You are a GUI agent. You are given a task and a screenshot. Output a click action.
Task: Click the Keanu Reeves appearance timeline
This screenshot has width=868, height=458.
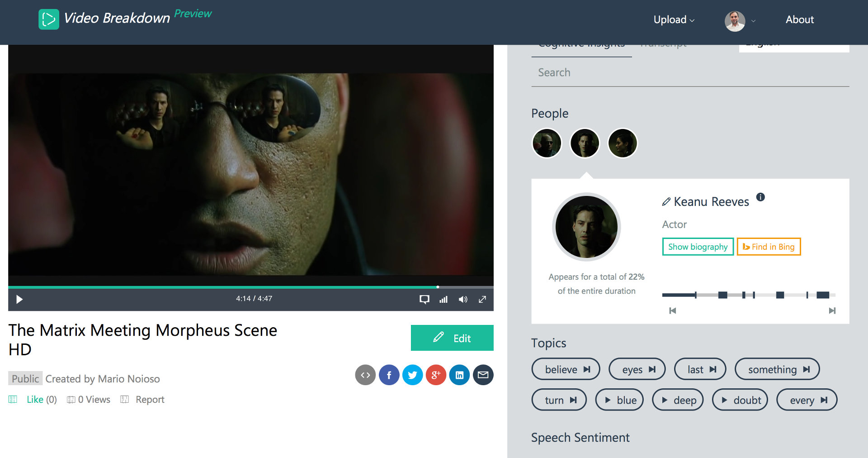point(749,295)
